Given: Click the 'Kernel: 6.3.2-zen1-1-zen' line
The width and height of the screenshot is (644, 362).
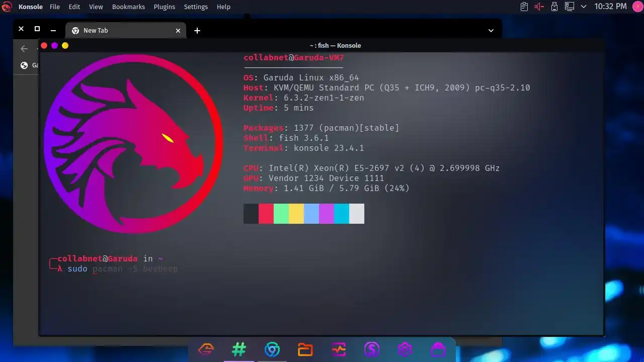Looking at the screenshot, I should click(304, 98).
